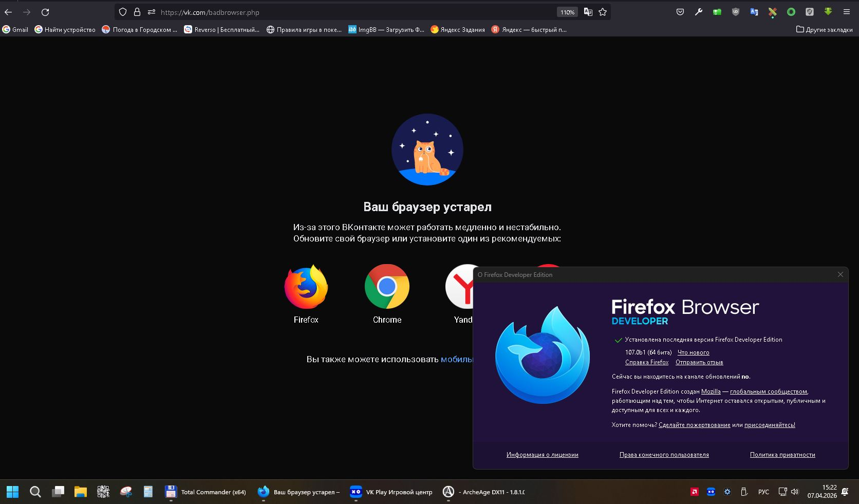Show site security padlock info

point(137,12)
